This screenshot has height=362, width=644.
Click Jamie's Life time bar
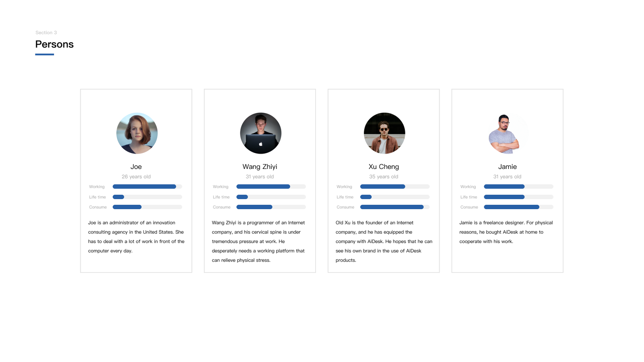(518, 197)
